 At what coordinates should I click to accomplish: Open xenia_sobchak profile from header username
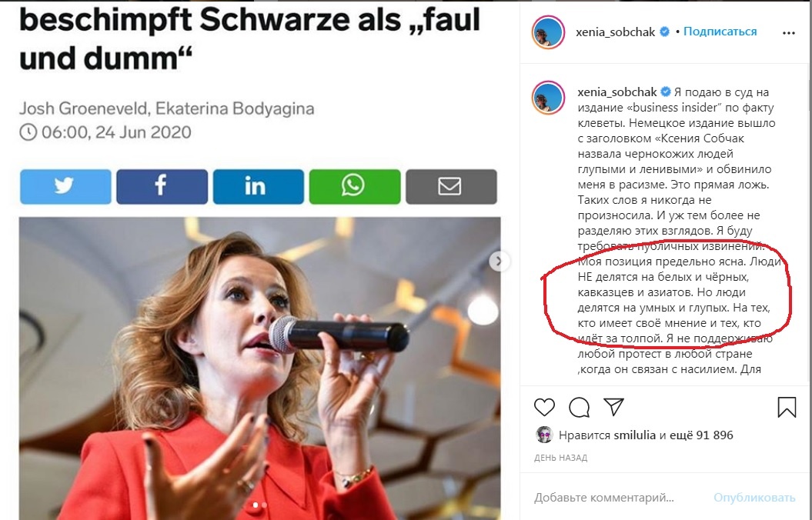(x=615, y=32)
